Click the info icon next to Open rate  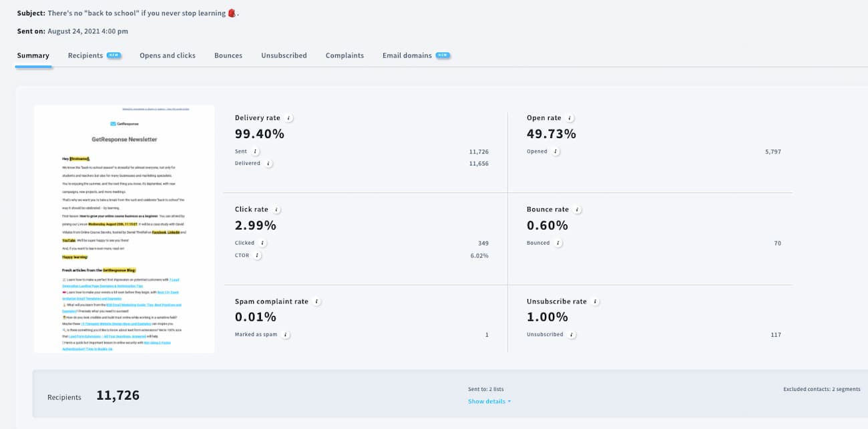point(570,118)
